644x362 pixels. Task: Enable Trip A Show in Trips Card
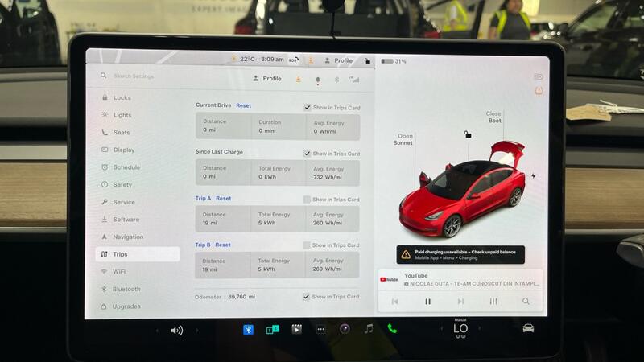coord(307,200)
